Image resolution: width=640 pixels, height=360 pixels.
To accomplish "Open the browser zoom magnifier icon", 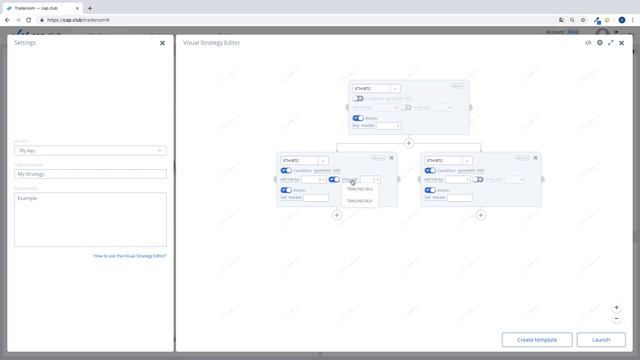I will (x=572, y=20).
